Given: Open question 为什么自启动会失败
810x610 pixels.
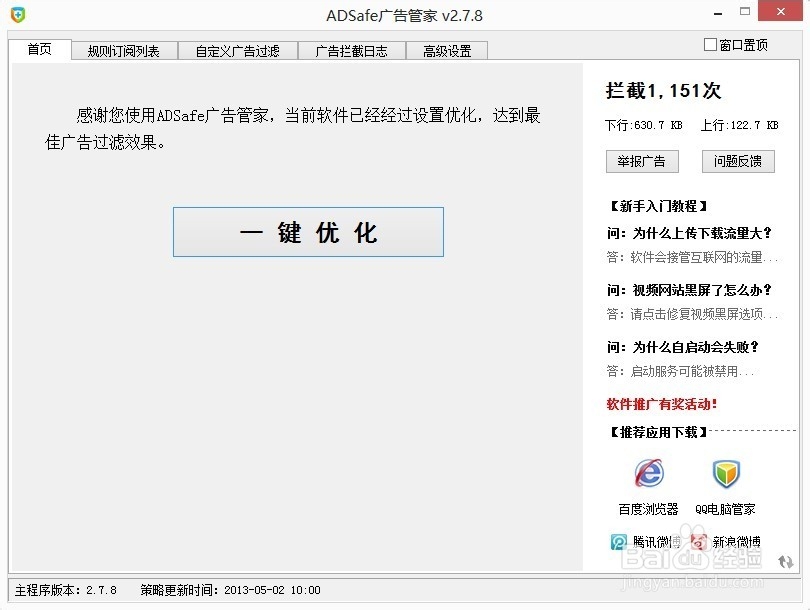Looking at the screenshot, I should point(683,347).
